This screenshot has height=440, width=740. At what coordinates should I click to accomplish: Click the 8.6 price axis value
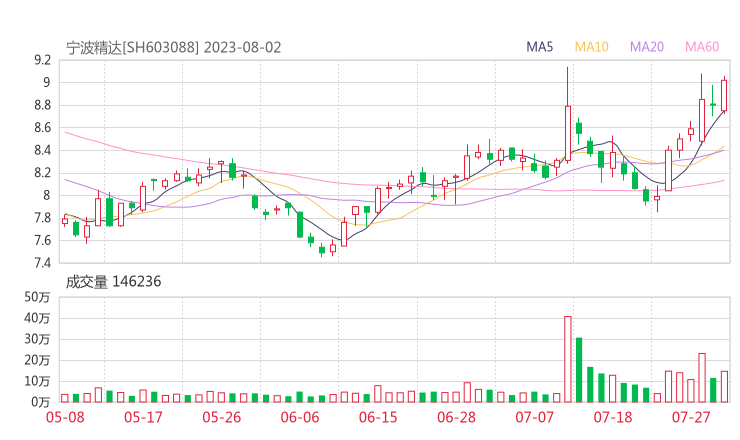(x=42, y=128)
